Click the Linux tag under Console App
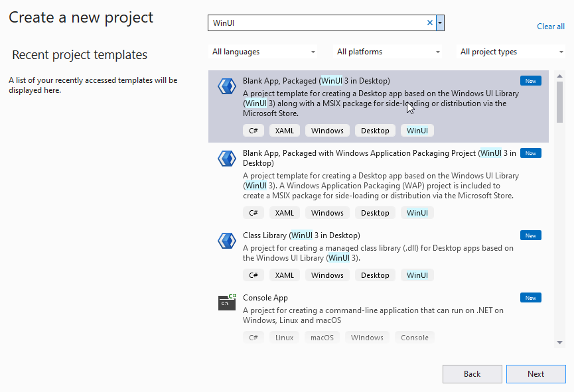Viewport: 574px width, 392px height. tap(284, 337)
